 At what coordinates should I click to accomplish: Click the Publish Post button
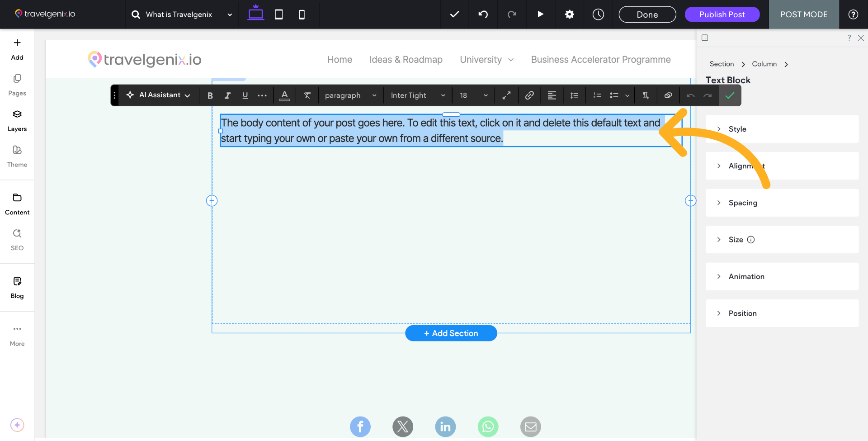(722, 14)
